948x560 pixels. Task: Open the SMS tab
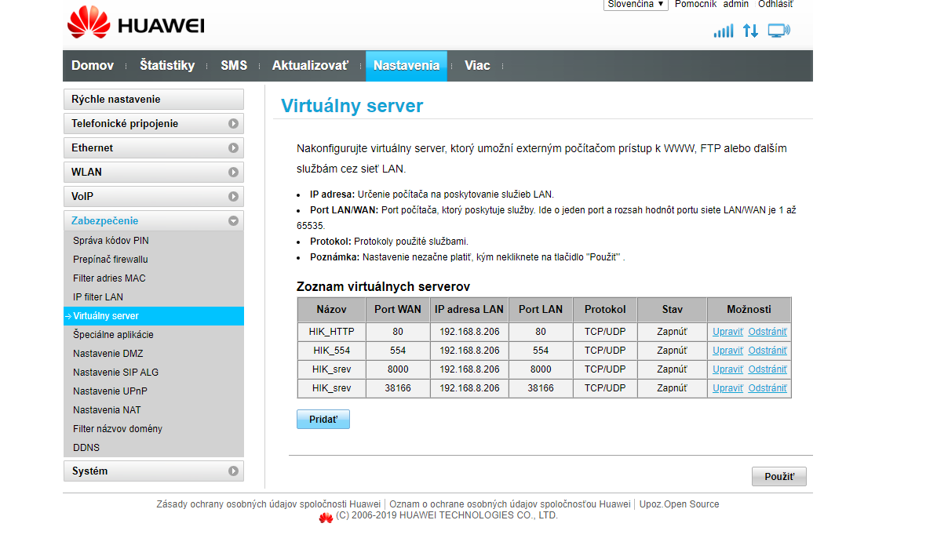coord(234,66)
